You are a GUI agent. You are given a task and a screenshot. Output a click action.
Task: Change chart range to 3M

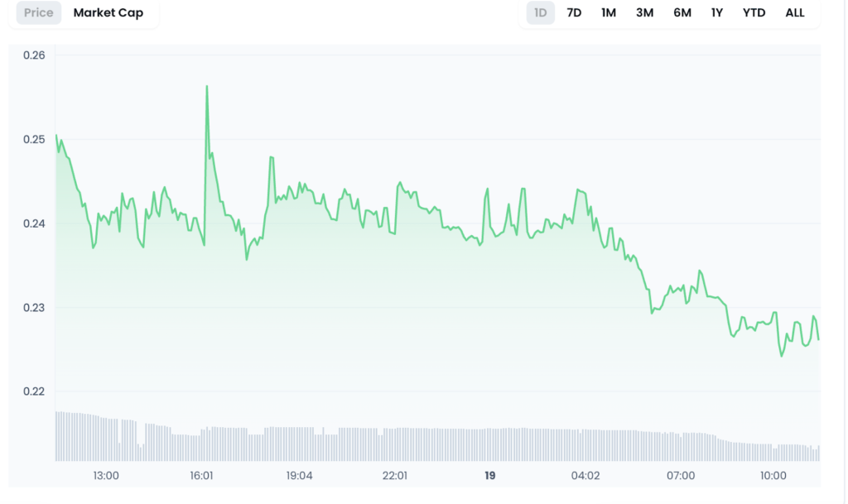pos(644,13)
